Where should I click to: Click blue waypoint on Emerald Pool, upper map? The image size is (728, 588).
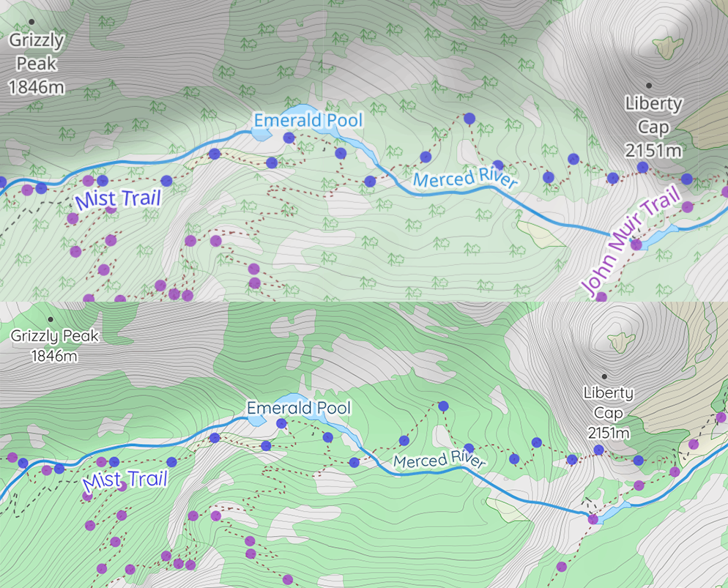coord(289,138)
